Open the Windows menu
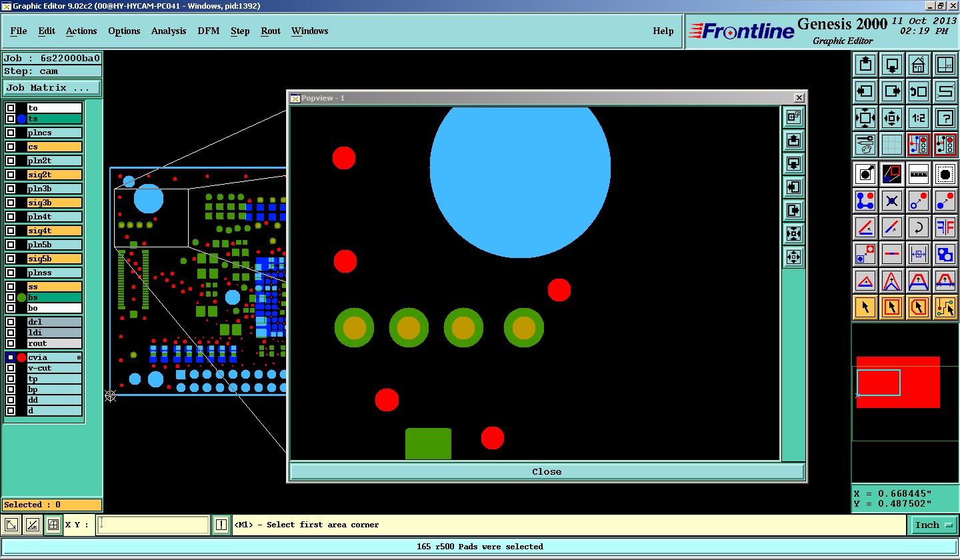The image size is (960, 560). [310, 31]
